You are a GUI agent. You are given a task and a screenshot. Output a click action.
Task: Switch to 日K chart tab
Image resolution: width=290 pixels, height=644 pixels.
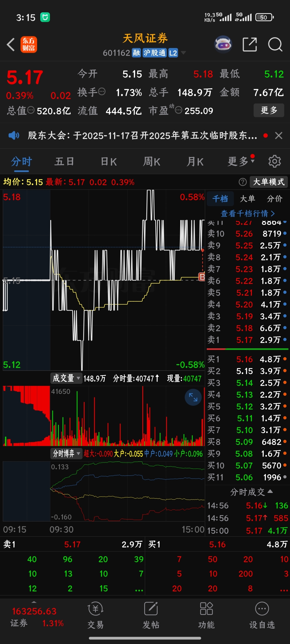pyautogui.click(x=109, y=161)
